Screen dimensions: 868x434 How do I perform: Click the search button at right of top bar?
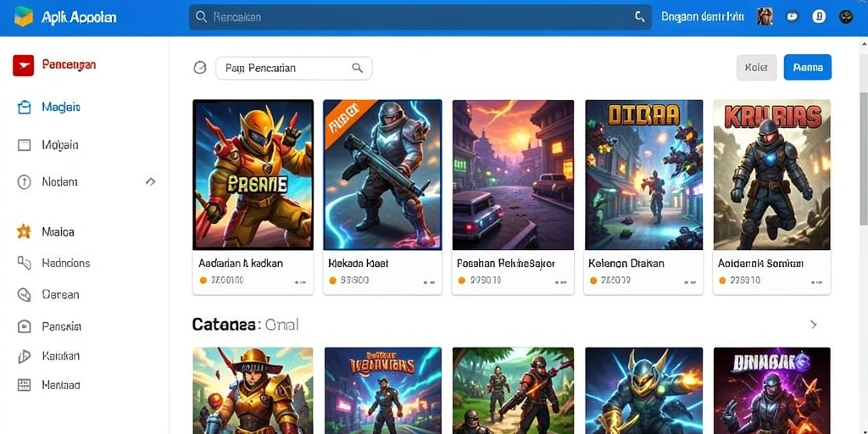point(639,17)
